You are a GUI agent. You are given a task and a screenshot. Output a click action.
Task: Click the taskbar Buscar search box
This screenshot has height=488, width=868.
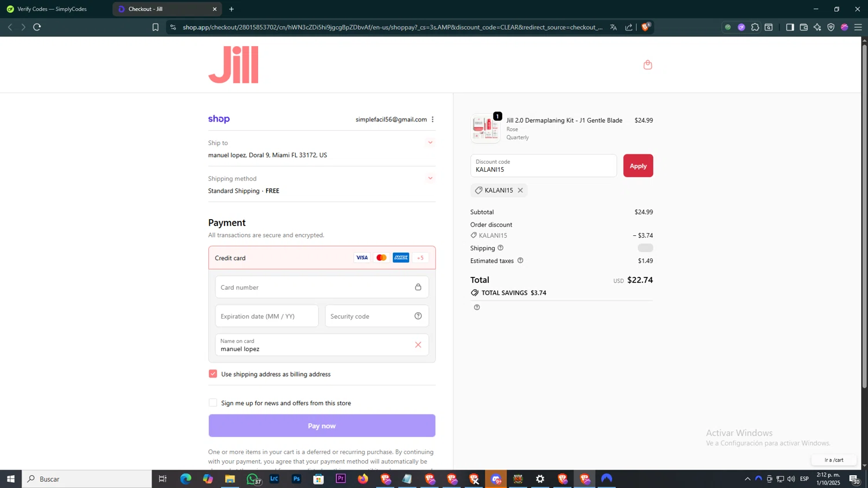tap(87, 479)
